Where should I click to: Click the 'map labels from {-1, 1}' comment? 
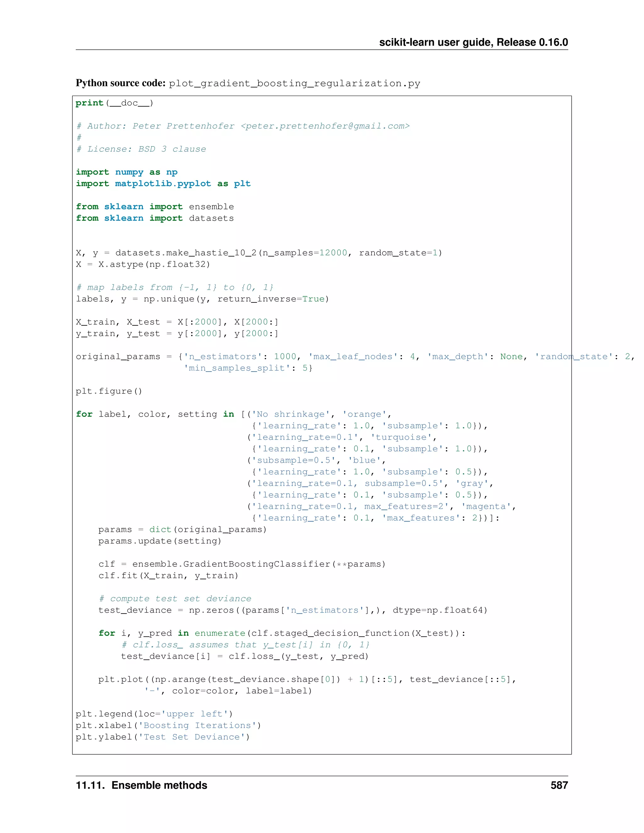click(x=175, y=288)
